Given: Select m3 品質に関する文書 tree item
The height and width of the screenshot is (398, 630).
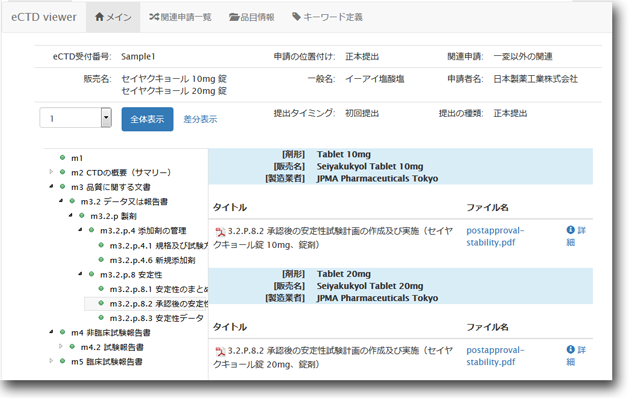Looking at the screenshot, I should 110,187.
